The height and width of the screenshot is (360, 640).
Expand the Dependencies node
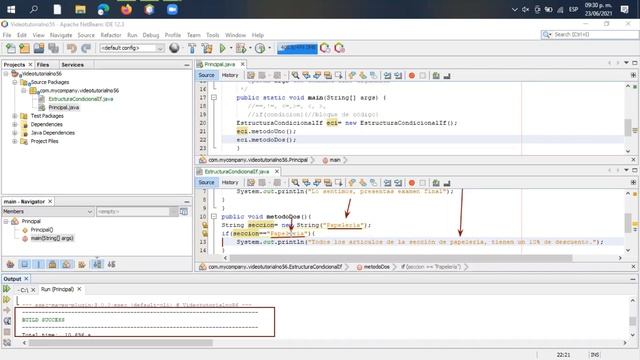pos(15,124)
